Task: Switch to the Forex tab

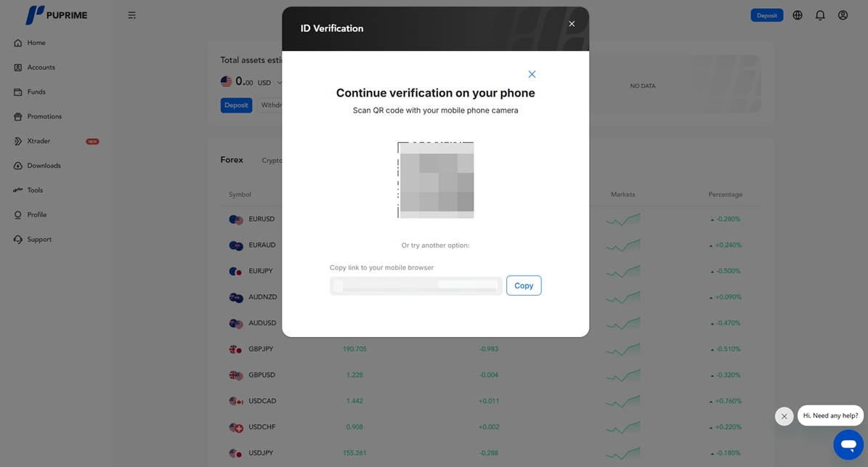Action: [x=232, y=160]
